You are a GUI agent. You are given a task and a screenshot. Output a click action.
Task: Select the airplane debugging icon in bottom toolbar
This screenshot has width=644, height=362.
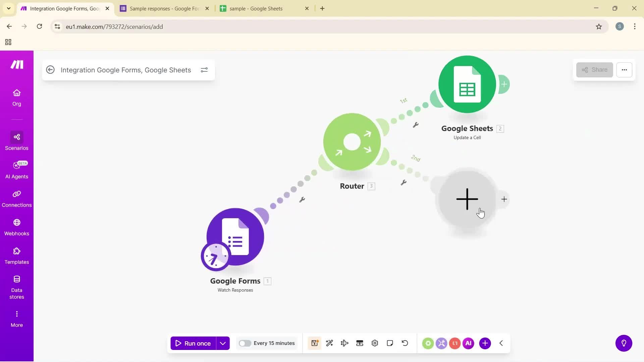344,343
